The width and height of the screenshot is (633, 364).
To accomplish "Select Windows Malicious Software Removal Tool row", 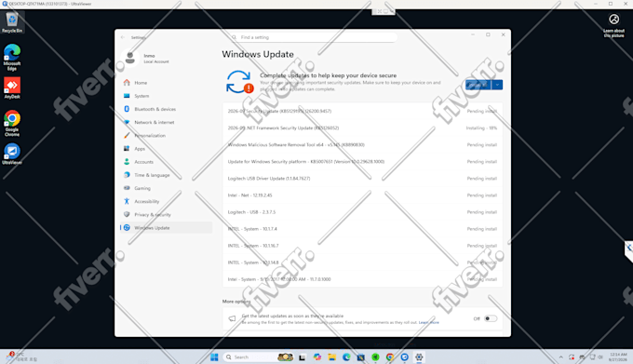I will tap(362, 144).
